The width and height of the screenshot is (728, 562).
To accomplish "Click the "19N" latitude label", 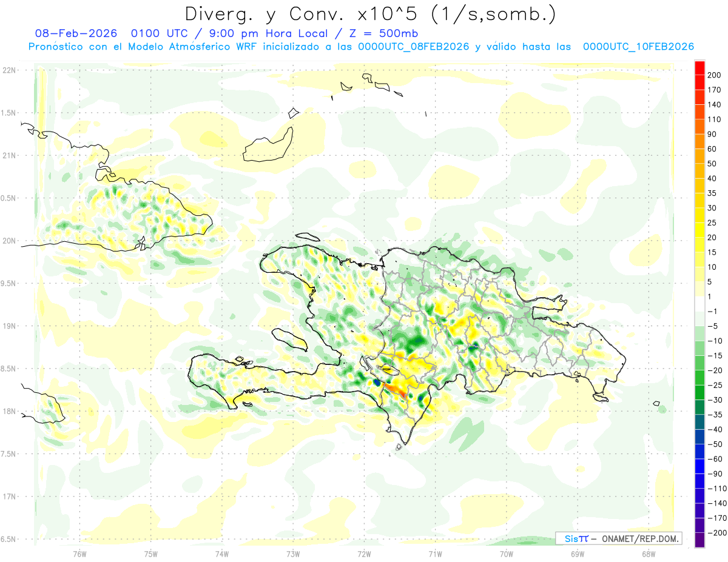I will (9, 326).
